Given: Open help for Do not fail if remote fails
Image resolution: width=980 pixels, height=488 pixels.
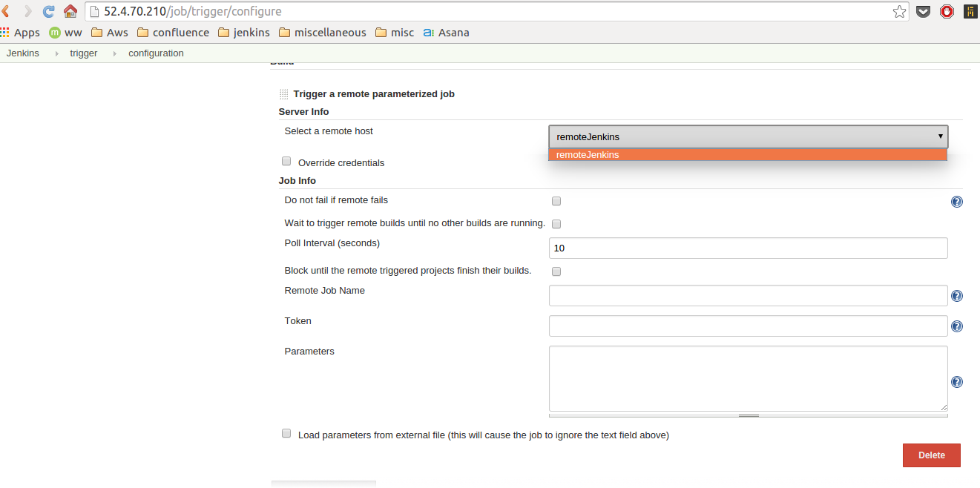Looking at the screenshot, I should 957,202.
